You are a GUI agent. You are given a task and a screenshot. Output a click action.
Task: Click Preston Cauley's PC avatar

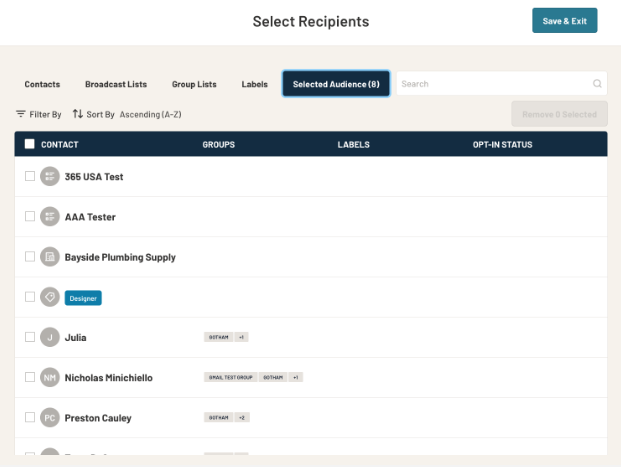click(x=50, y=418)
